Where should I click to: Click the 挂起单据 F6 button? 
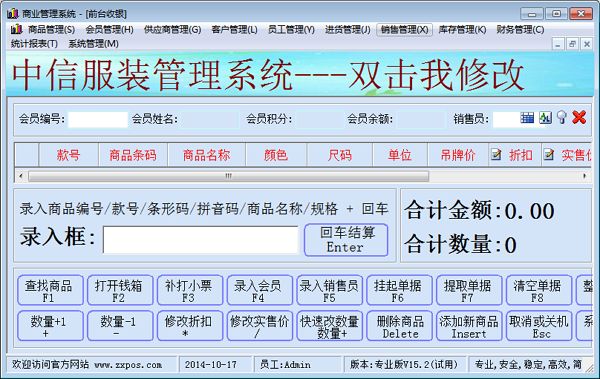tap(399, 290)
